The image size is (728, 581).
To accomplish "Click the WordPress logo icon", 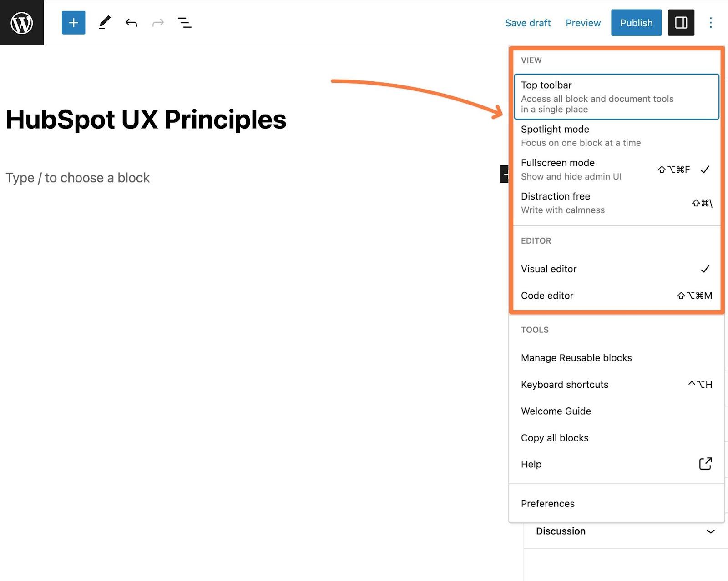I will [22, 23].
